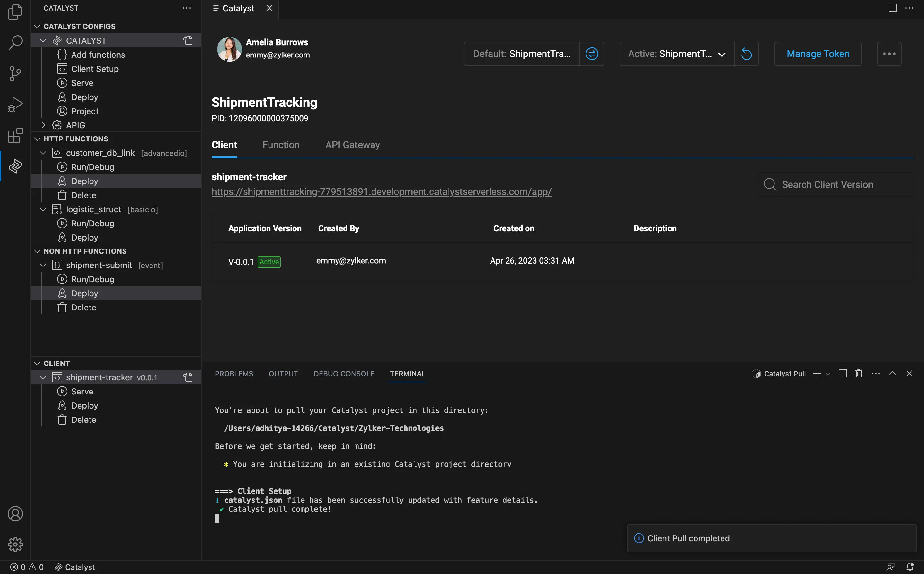Split the editor to the right
This screenshot has height=574, width=924.
tap(893, 8)
